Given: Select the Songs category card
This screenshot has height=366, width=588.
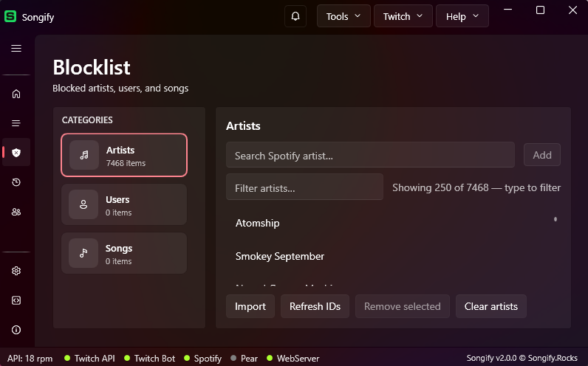Looking at the screenshot, I should click(124, 253).
